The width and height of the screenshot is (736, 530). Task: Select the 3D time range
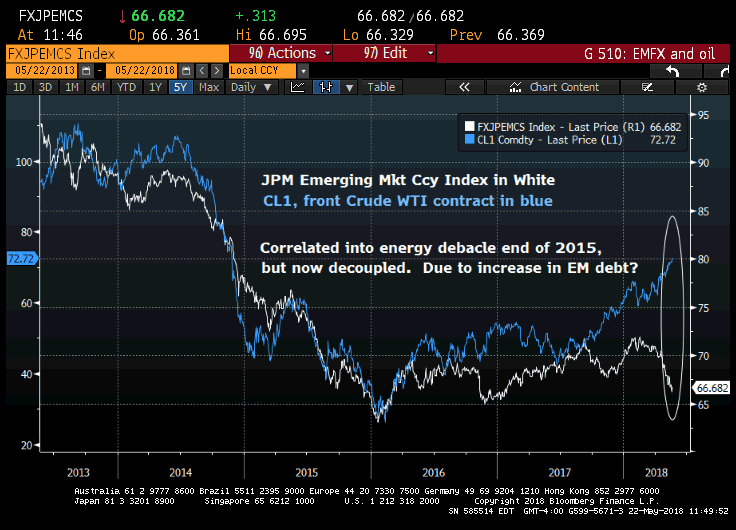click(45, 87)
